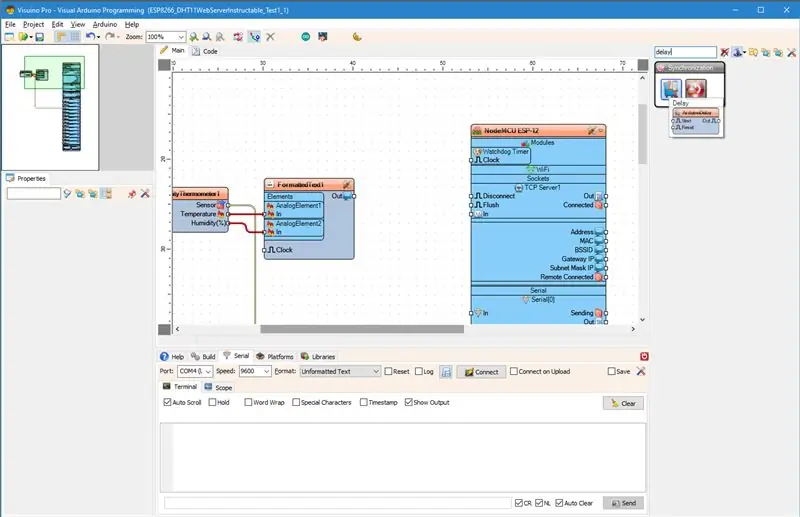Click the Undo arrow icon
The width and height of the screenshot is (800, 517).
90,36
